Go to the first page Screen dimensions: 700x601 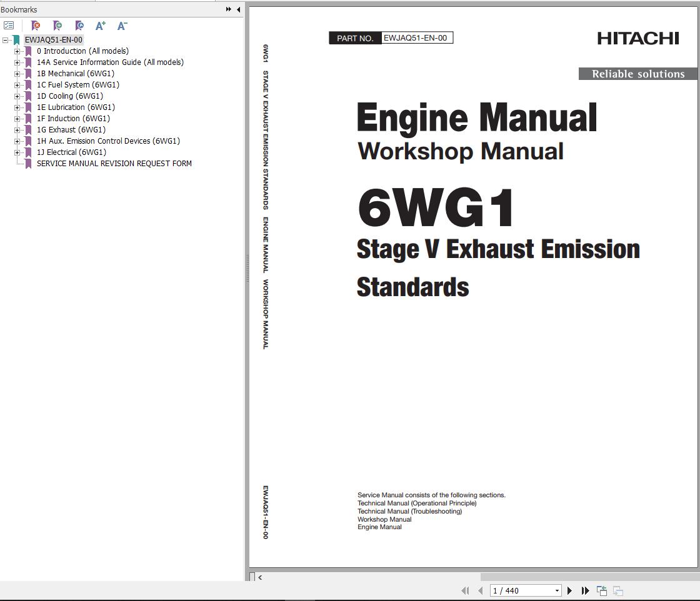465,591
